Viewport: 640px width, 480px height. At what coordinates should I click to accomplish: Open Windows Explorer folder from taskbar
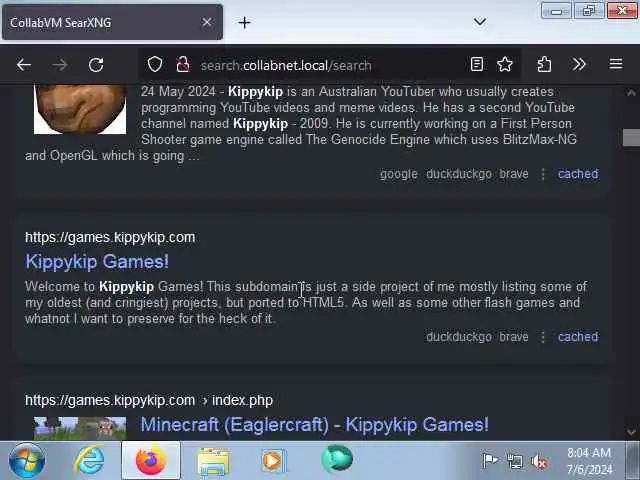[213, 461]
